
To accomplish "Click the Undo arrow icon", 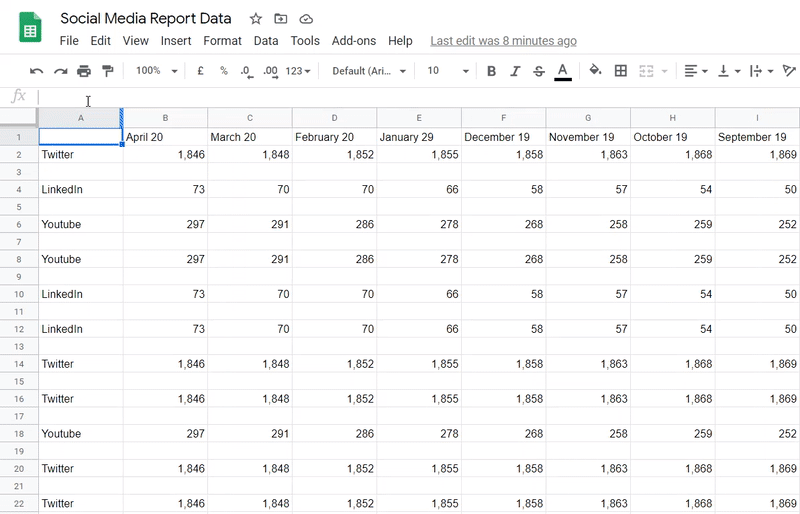I will click(x=36, y=71).
